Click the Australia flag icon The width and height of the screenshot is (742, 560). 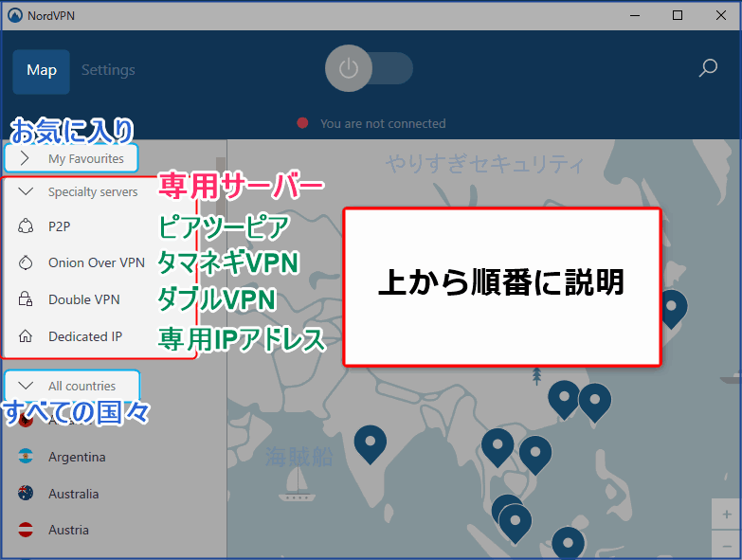click(26, 494)
